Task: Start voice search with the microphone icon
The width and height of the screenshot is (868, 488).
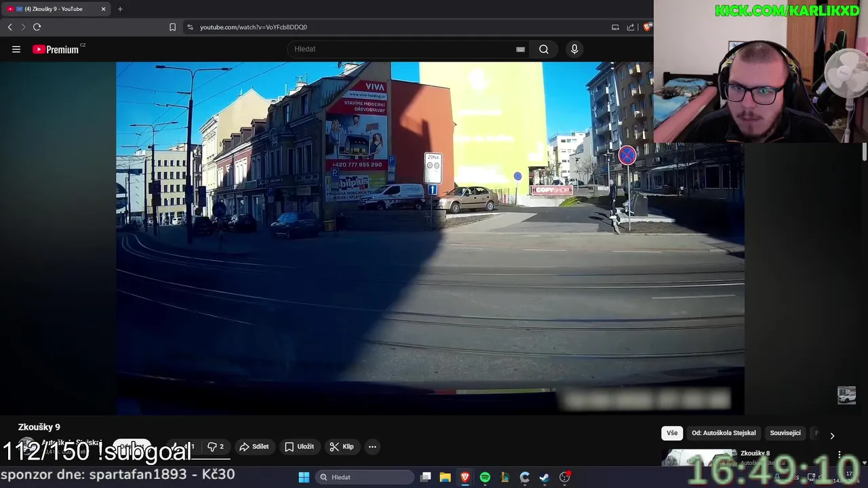Action: click(x=574, y=49)
